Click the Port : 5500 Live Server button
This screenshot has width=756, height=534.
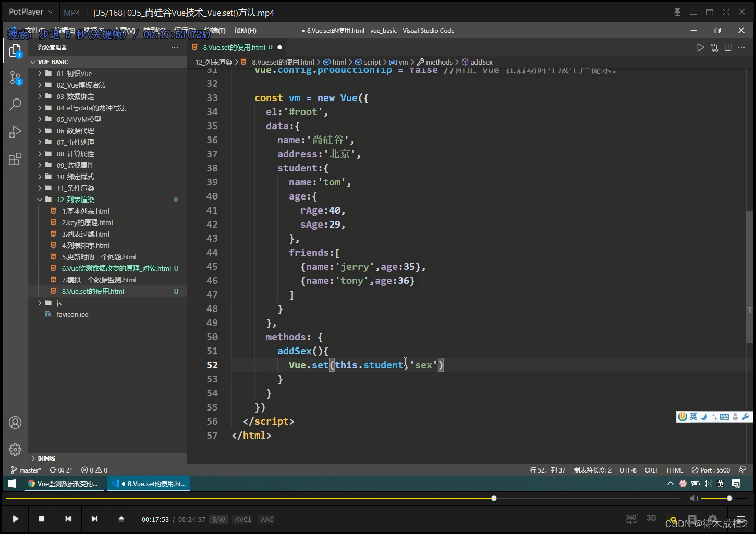tap(711, 470)
